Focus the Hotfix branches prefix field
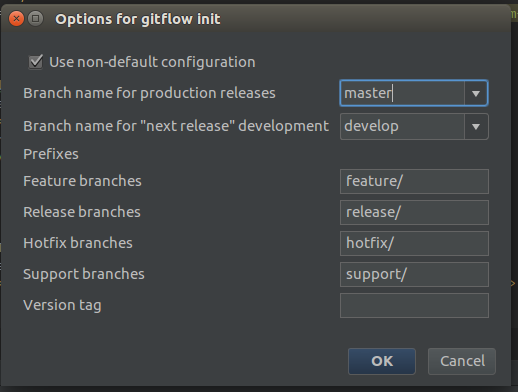The width and height of the screenshot is (518, 392). pos(414,243)
